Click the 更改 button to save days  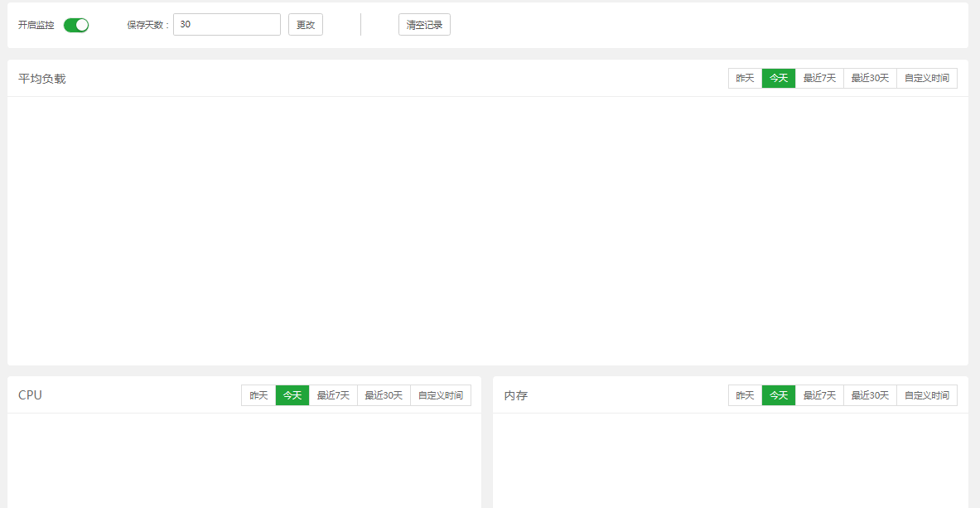(305, 24)
